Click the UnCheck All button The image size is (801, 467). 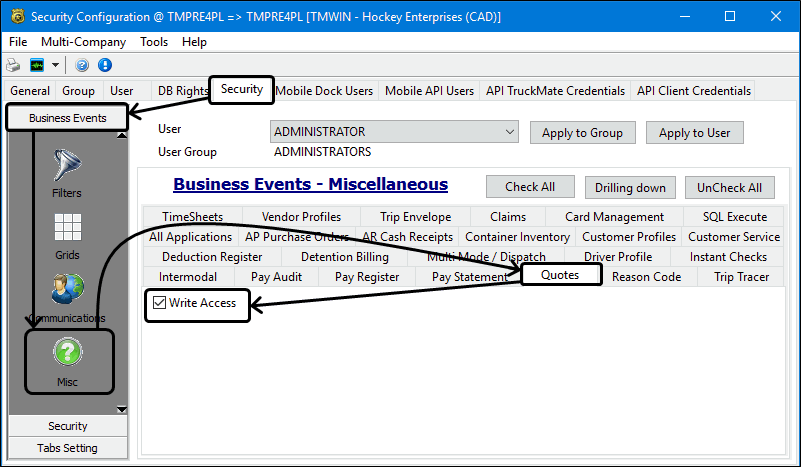click(x=729, y=188)
